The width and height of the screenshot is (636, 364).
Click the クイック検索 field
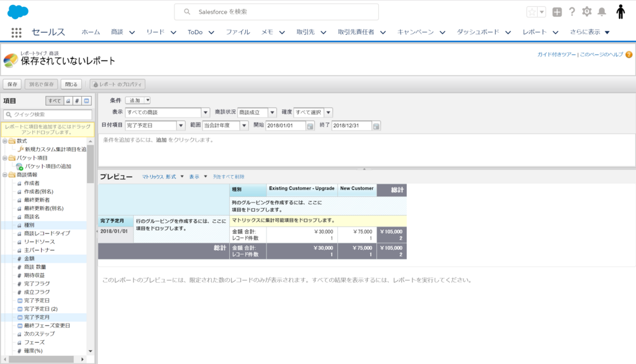click(x=48, y=114)
